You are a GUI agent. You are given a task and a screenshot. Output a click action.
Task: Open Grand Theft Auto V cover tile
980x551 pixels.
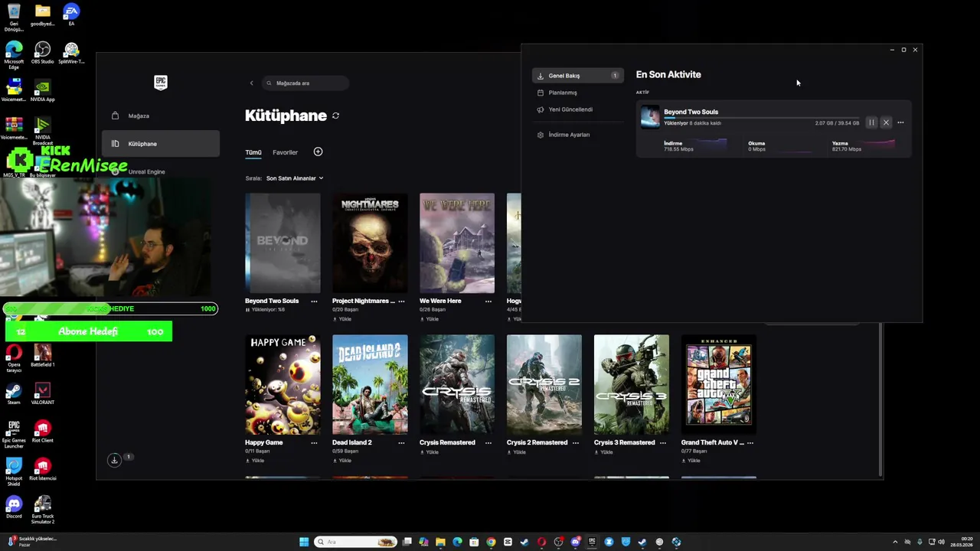(x=719, y=384)
